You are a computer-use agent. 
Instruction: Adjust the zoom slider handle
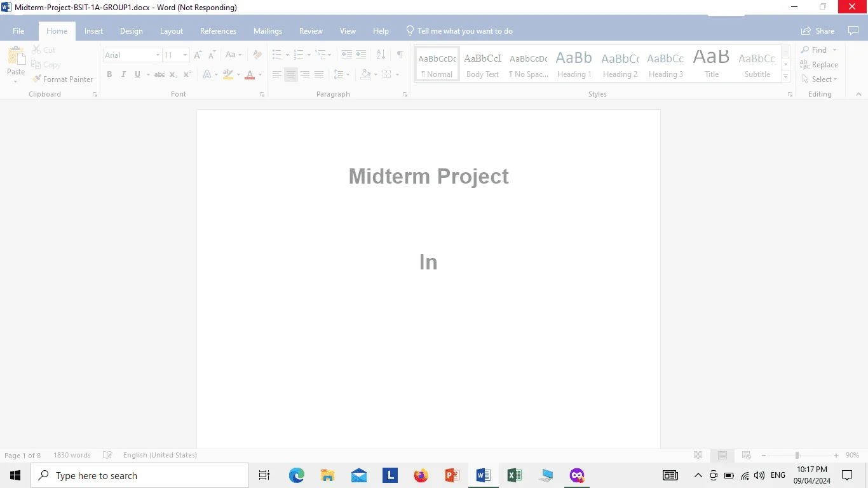797,455
